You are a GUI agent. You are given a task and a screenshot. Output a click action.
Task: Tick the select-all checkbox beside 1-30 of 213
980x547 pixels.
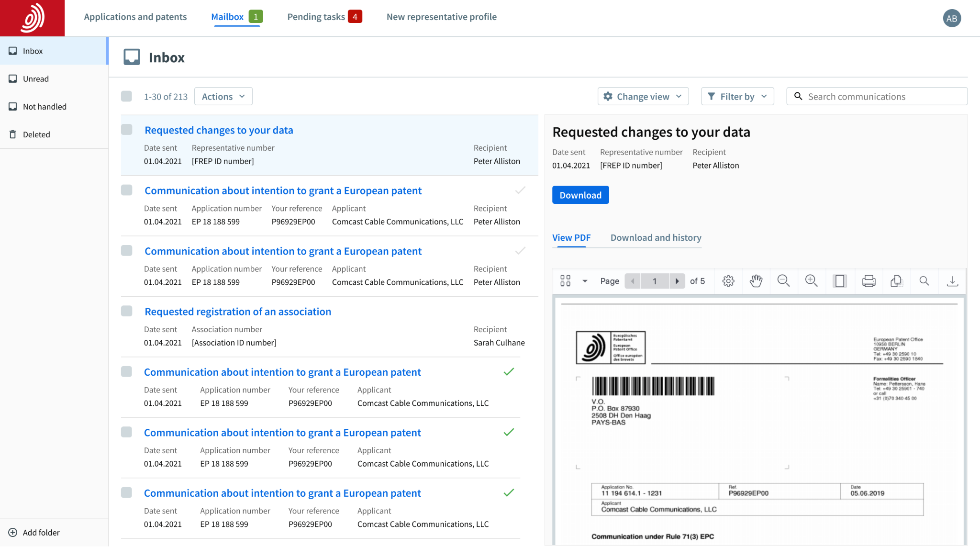tap(126, 96)
